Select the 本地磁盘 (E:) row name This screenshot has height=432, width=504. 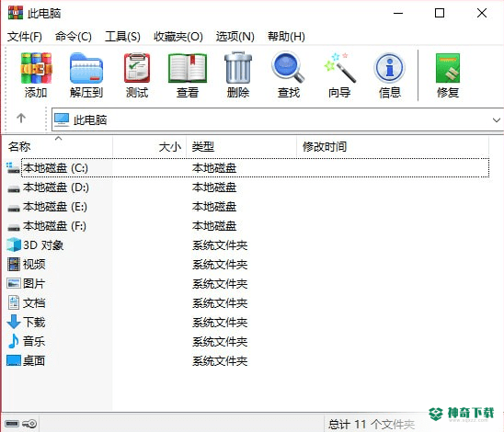pyautogui.click(x=55, y=207)
